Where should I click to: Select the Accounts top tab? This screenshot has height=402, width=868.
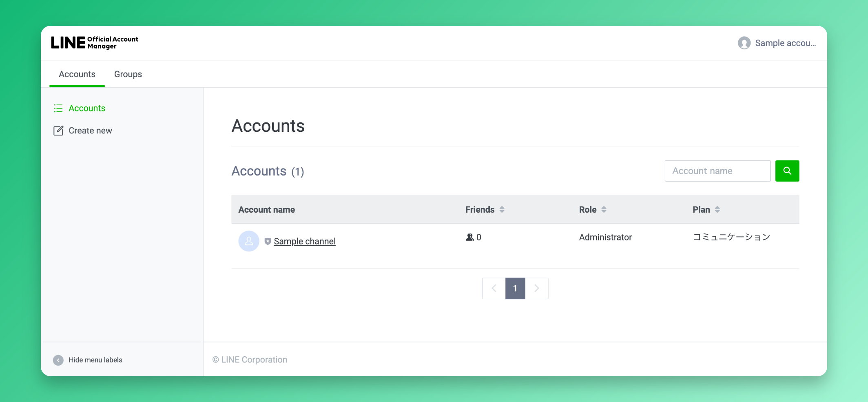(77, 74)
